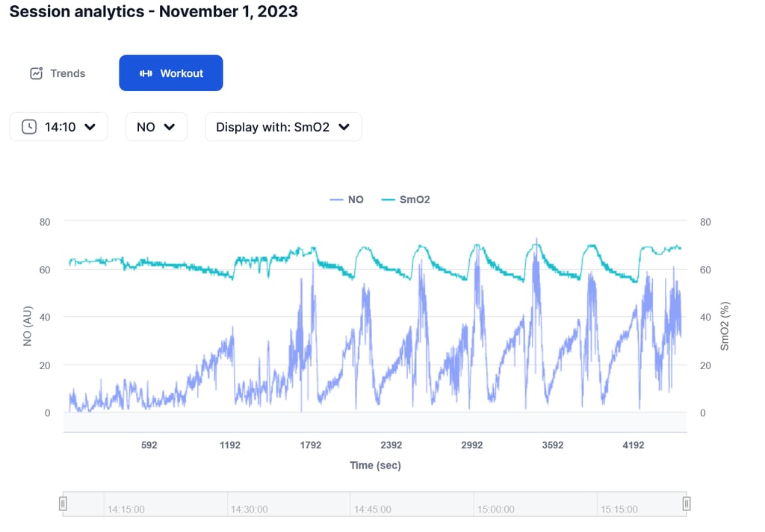
Task: Open the Display with: SmO2 dropdown
Action: (x=282, y=127)
